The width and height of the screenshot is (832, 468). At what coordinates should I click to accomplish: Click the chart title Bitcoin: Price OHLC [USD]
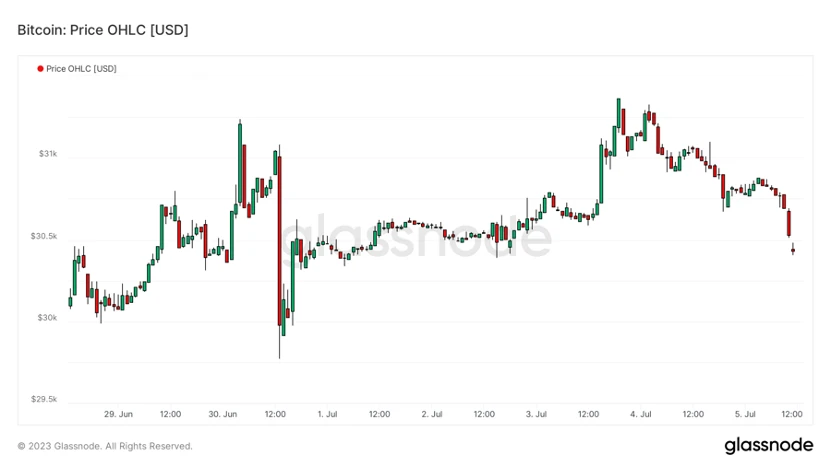(103, 30)
